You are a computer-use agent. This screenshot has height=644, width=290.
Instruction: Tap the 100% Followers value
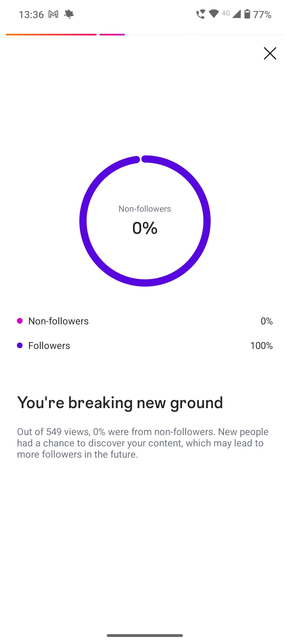coord(261,346)
